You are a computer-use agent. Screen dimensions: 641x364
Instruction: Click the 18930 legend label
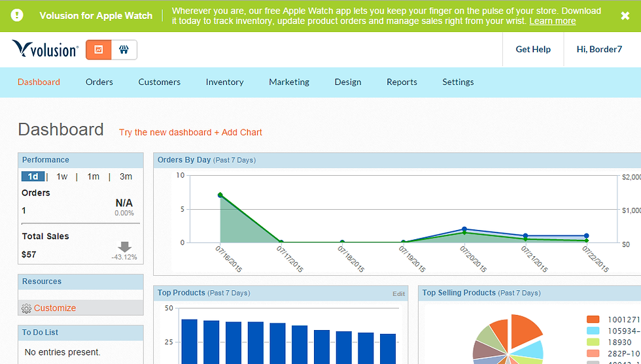point(620,342)
